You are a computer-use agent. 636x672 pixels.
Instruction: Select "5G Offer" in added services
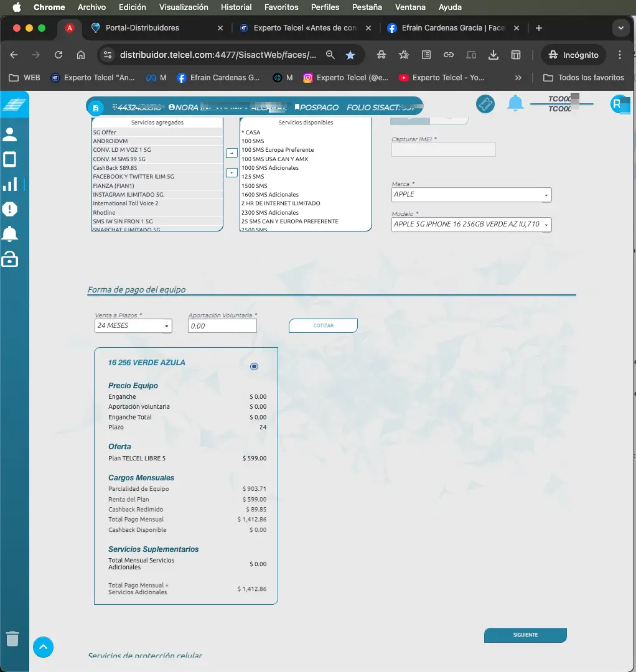pos(157,133)
